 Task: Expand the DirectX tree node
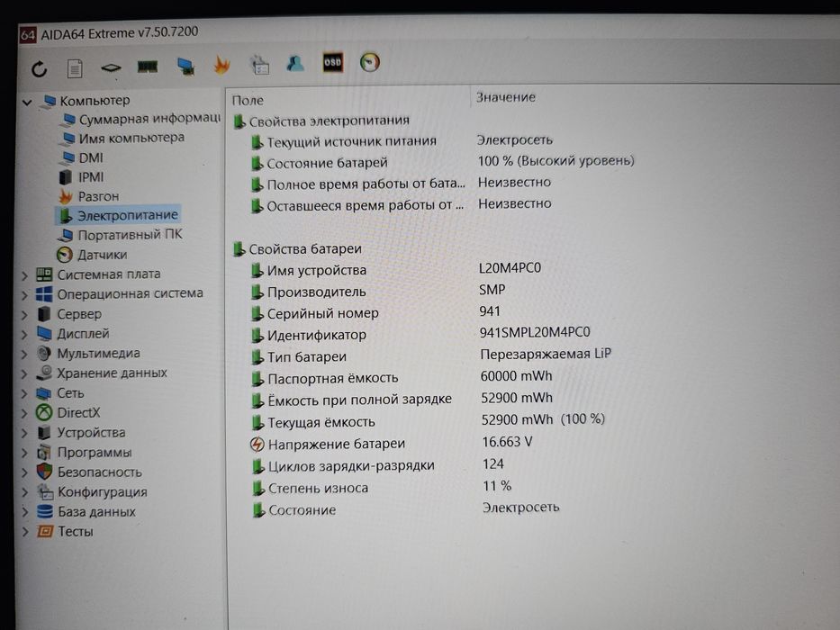[24, 413]
